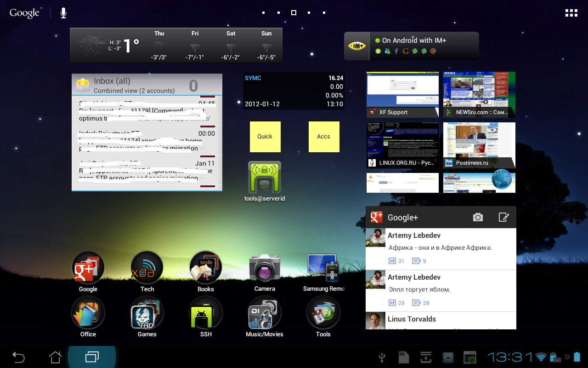588x368 pixels.
Task: Open the NEWSru.com bookmark thumbnail
Action: point(479,94)
